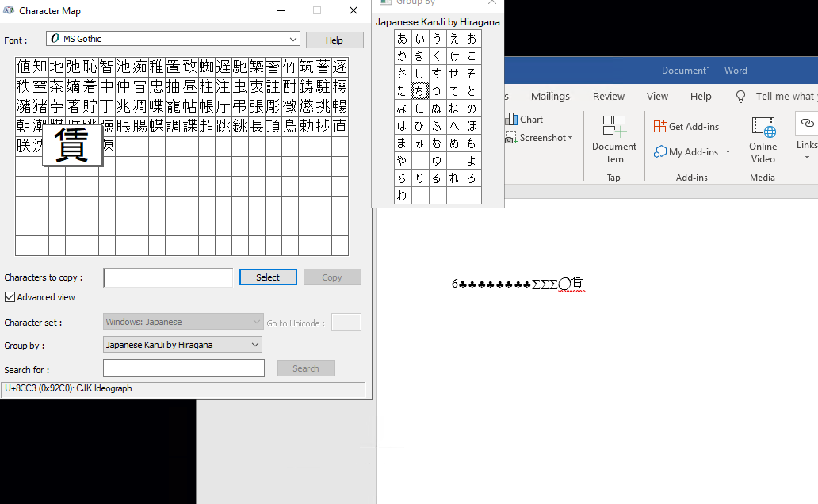Select kanji 中 in character grid

107,86
